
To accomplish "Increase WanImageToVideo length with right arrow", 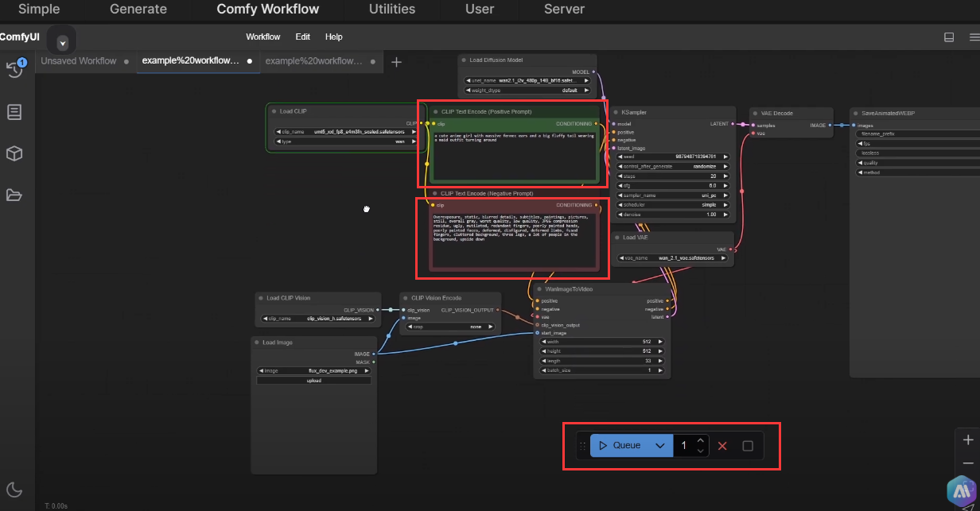I will pos(659,361).
